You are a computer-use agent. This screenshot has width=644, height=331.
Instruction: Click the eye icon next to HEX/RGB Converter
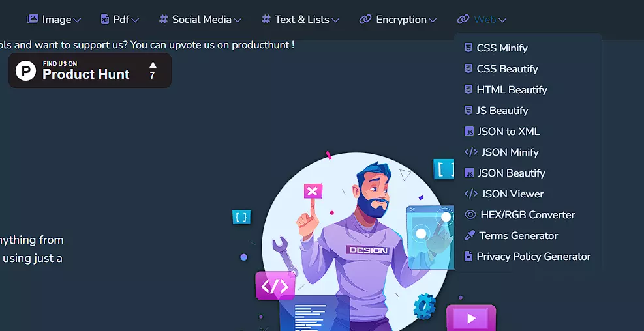(x=470, y=214)
